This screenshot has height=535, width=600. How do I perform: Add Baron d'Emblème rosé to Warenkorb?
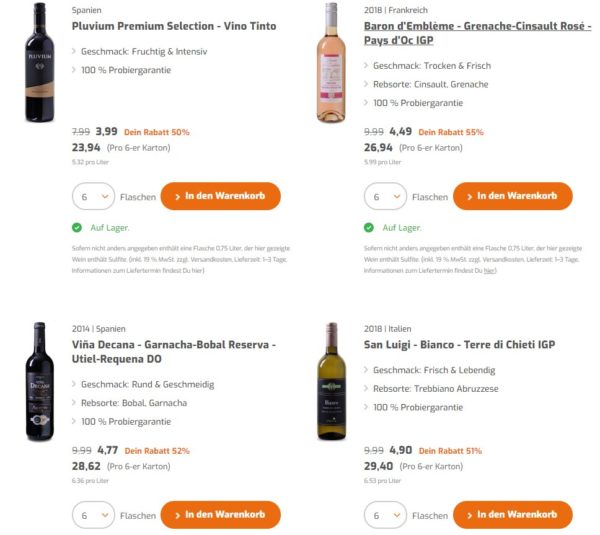click(511, 196)
